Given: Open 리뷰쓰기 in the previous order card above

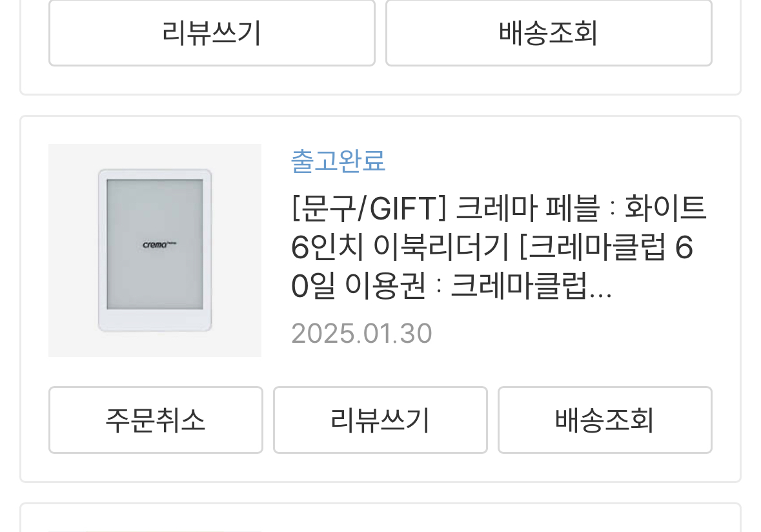Looking at the screenshot, I should click(x=212, y=32).
